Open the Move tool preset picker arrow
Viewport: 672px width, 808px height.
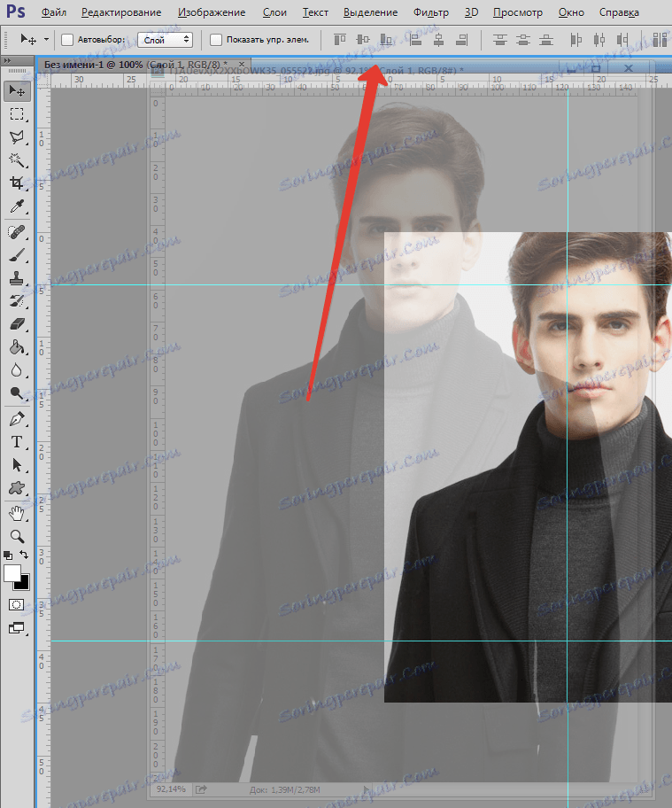point(46,39)
